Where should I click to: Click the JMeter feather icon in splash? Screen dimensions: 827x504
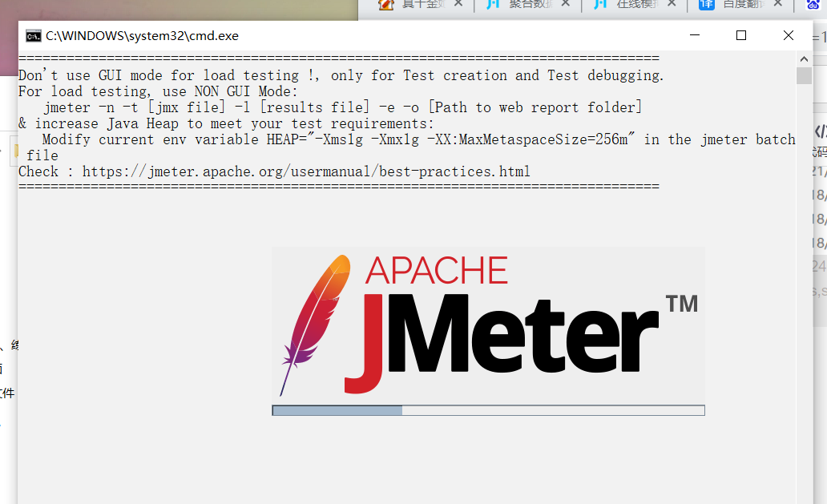coord(316,325)
